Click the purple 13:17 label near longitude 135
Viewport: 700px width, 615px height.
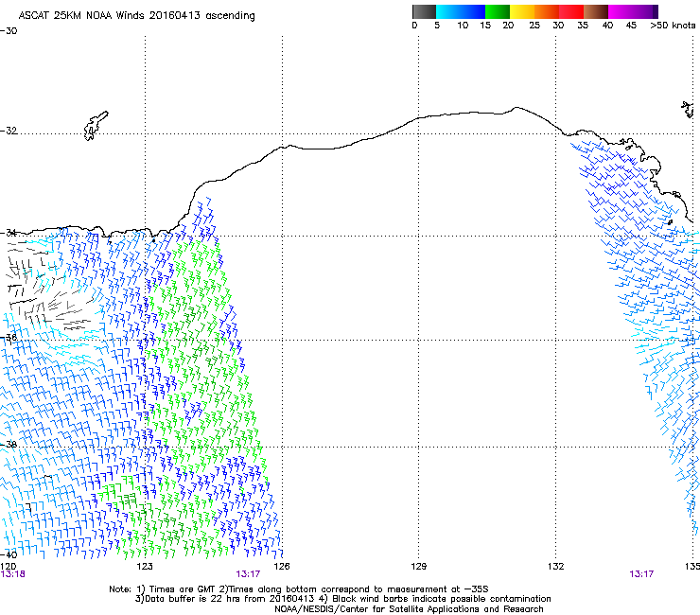(641, 574)
